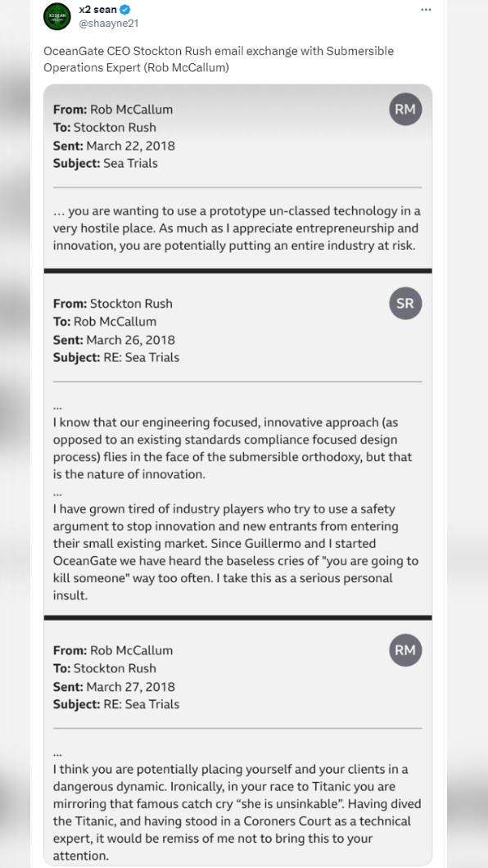Click the 'From: Stockton Rush' header line

point(113,303)
